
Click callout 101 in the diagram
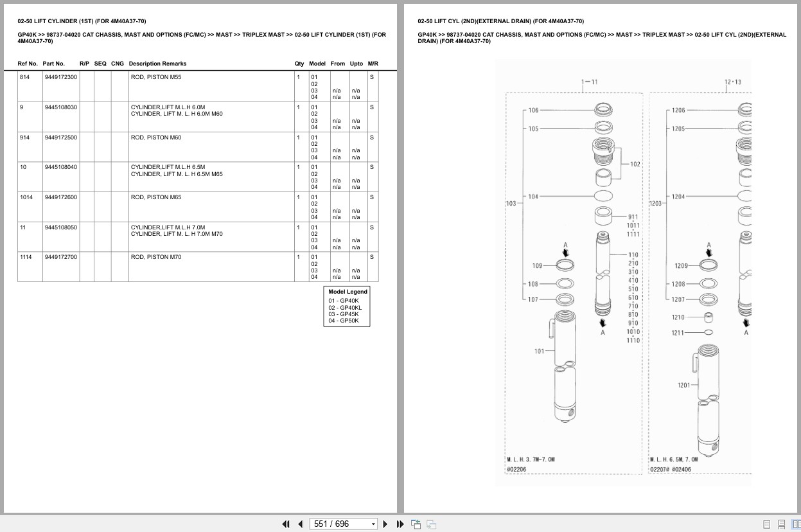(x=539, y=351)
